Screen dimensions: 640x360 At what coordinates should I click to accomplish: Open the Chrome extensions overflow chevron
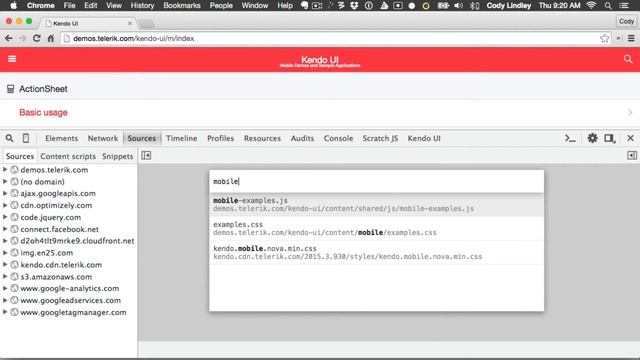[619, 38]
